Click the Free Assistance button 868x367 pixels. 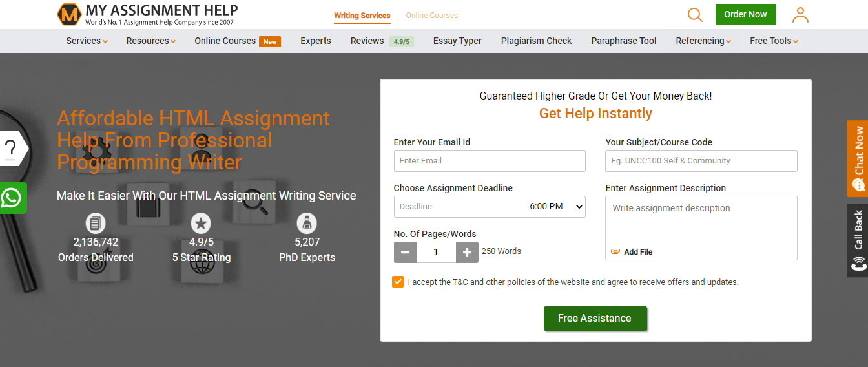coord(595,319)
